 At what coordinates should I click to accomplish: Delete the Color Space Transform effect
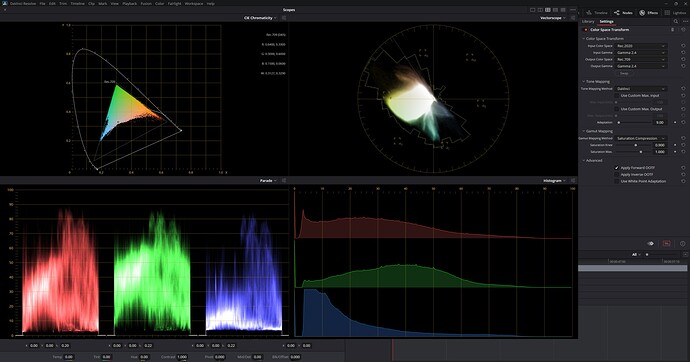[672, 30]
